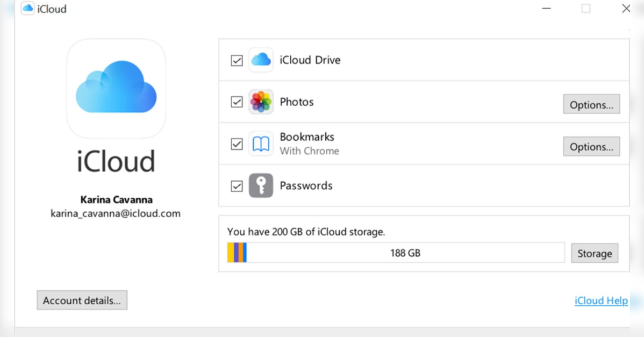This screenshot has height=337, width=644.
Task: Open Options for Photos
Action: pos(591,105)
